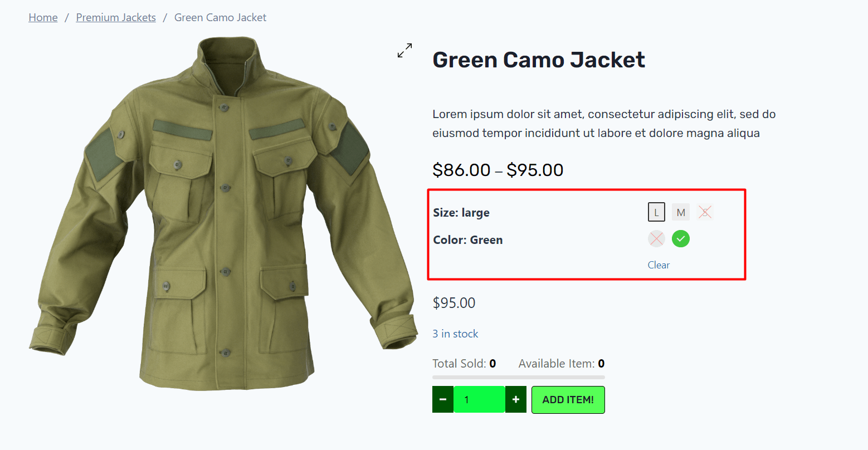868x450 pixels.
Task: Select the green checkmark color swatch
Action: click(680, 239)
